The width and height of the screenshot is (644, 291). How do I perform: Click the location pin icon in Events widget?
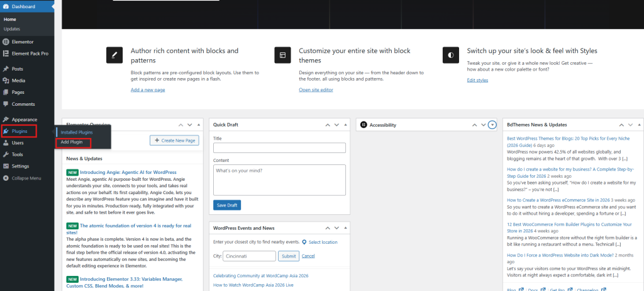click(304, 242)
